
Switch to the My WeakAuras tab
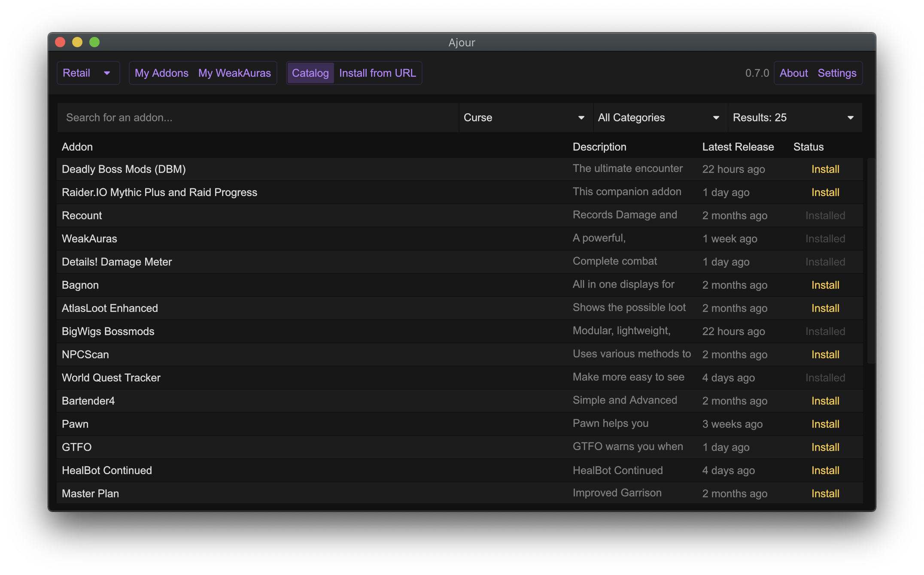pyautogui.click(x=234, y=73)
